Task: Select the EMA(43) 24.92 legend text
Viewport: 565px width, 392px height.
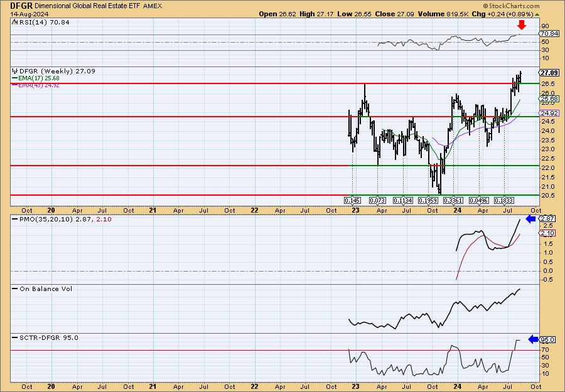Action: (39, 85)
